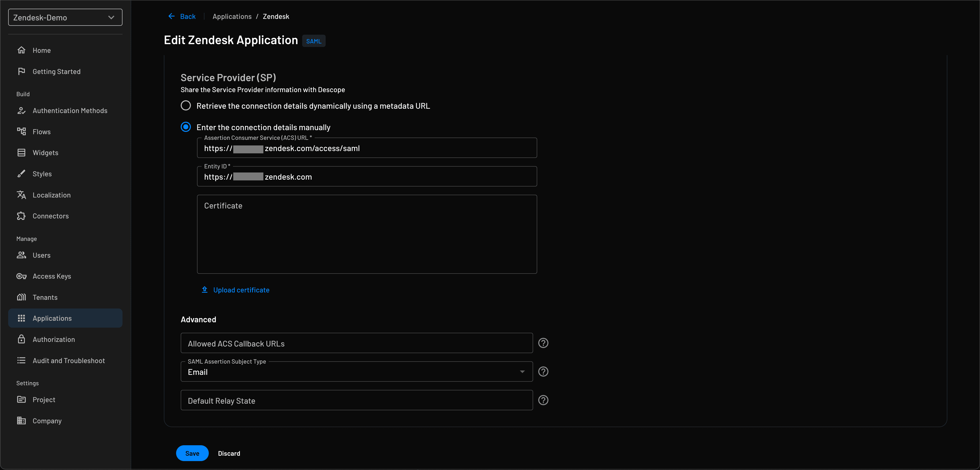This screenshot has width=980, height=470.
Task: Click the Connectors puzzle icon
Action: (21, 216)
